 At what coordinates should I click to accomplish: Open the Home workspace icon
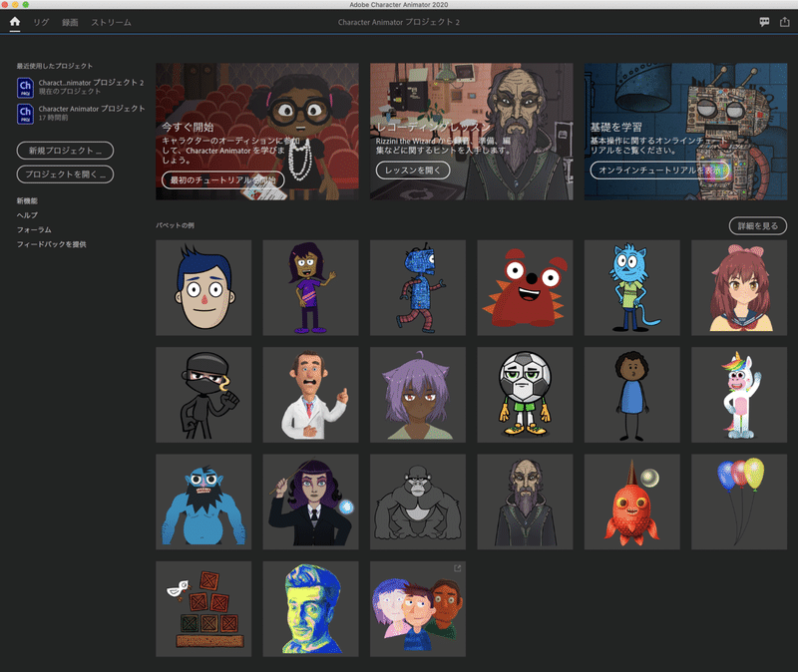click(x=15, y=22)
